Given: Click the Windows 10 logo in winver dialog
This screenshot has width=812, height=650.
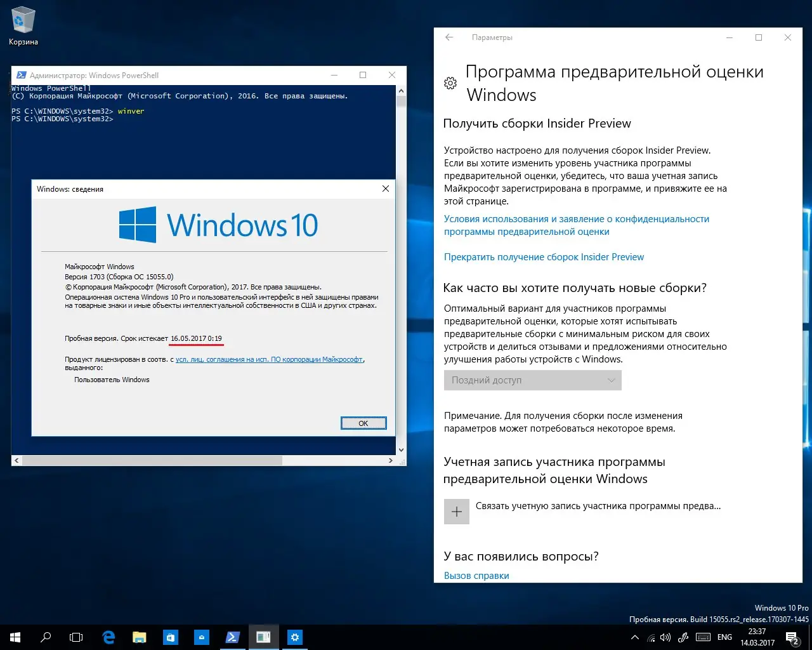Looking at the screenshot, I should pos(218,225).
